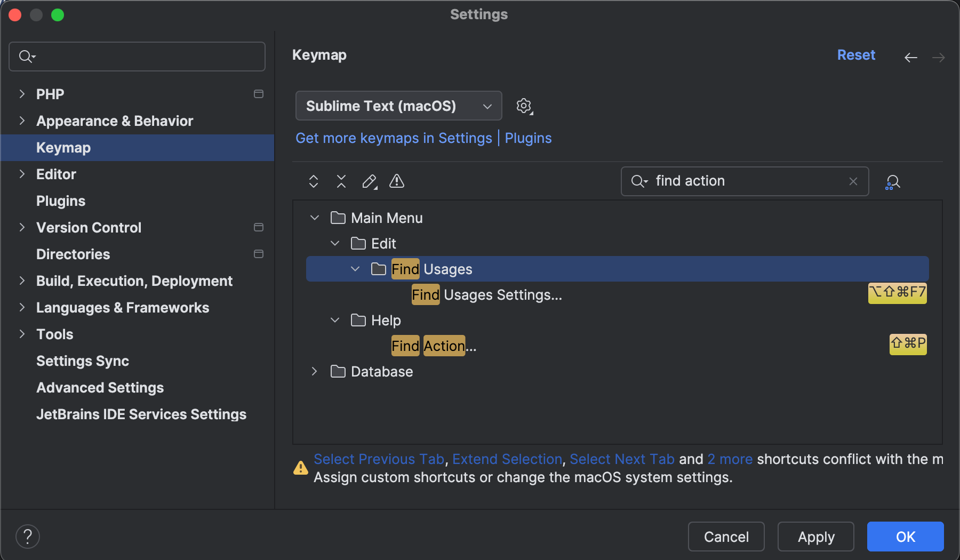
Task: Navigate back with the left arrow icon
Action: pos(911,57)
